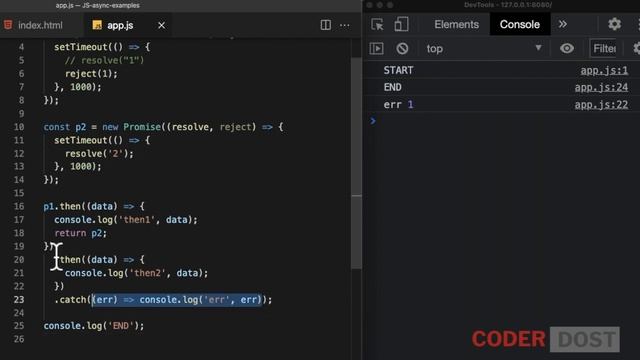This screenshot has height=360, width=640.
Task: Click the JS file icon on app.js tab
Action: tap(97, 25)
